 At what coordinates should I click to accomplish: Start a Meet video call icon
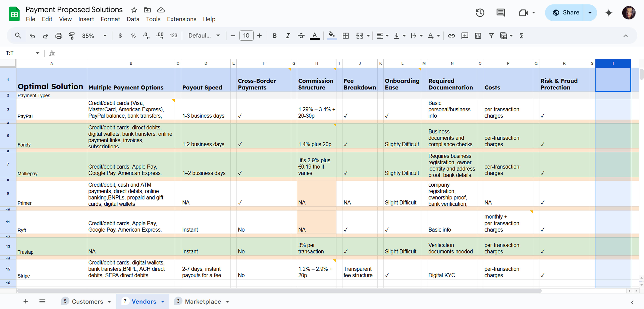[523, 13]
